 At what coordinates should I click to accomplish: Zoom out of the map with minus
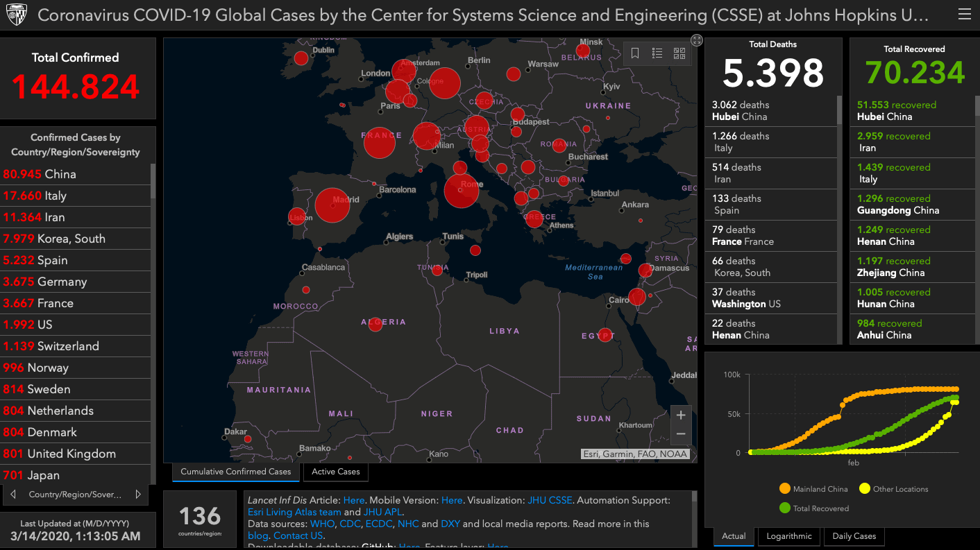coord(681,434)
